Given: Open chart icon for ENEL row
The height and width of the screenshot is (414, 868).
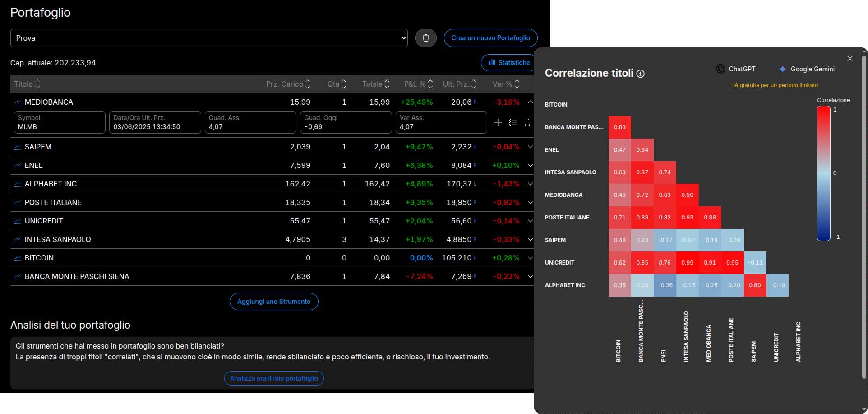Looking at the screenshot, I should coord(18,165).
